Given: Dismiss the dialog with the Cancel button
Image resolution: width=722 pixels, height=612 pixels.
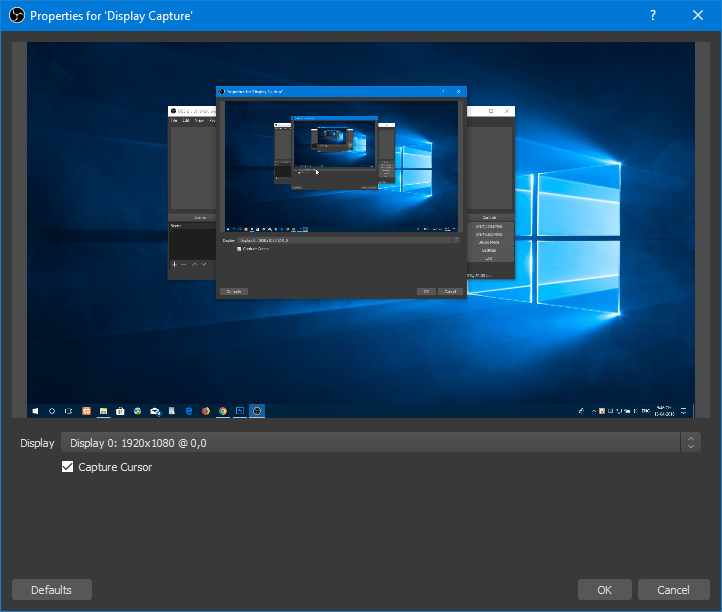Looking at the screenshot, I should (673, 590).
